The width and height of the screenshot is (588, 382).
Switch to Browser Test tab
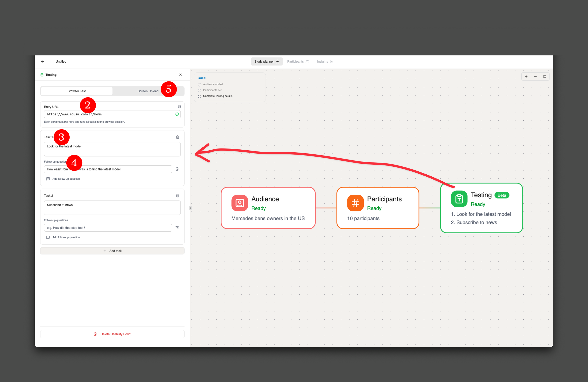tap(77, 91)
